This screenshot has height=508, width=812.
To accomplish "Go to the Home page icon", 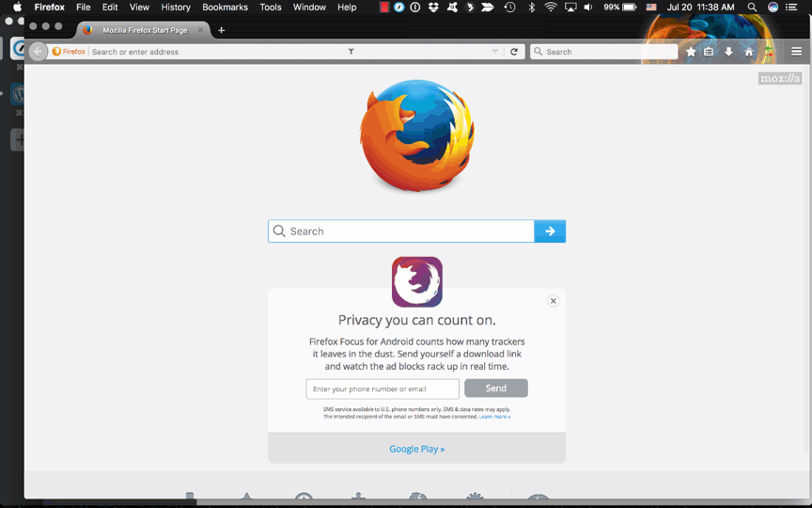I will click(x=749, y=52).
